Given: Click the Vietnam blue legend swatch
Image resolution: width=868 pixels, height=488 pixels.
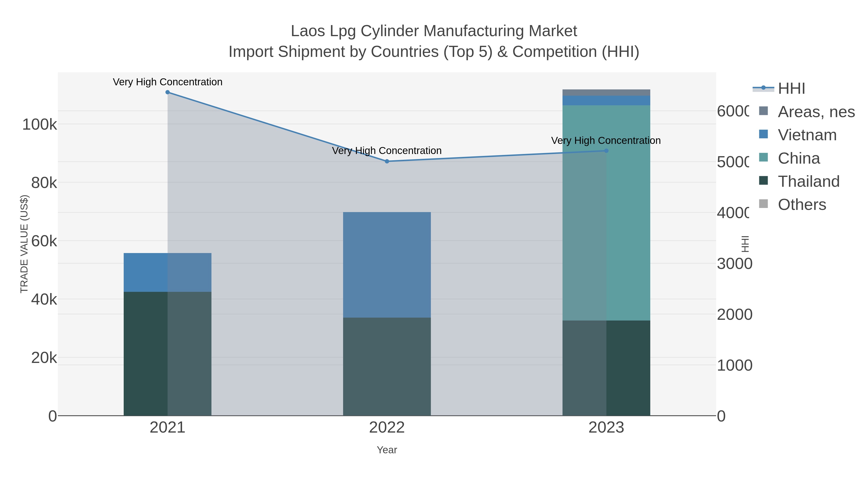Looking at the screenshot, I should 763,134.
